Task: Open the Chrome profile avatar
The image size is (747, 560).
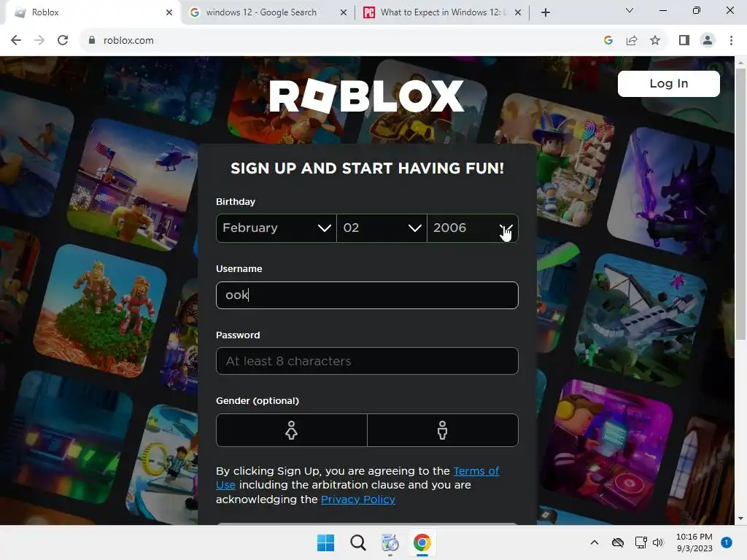Action: [708, 41]
